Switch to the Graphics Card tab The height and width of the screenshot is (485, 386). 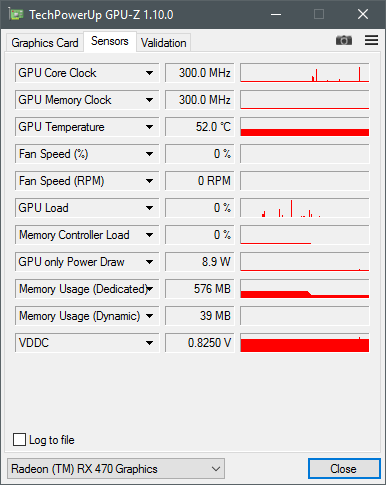pos(45,43)
